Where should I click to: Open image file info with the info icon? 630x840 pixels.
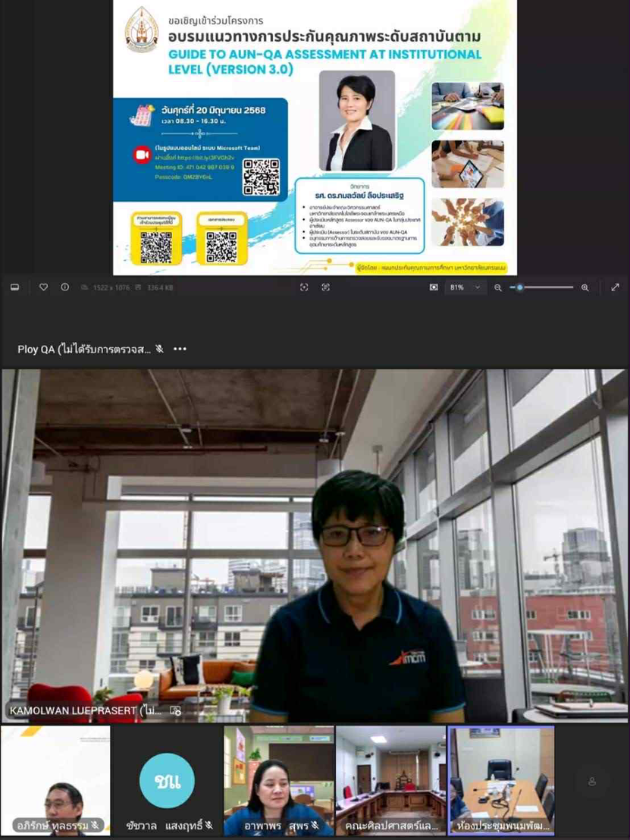[64, 287]
